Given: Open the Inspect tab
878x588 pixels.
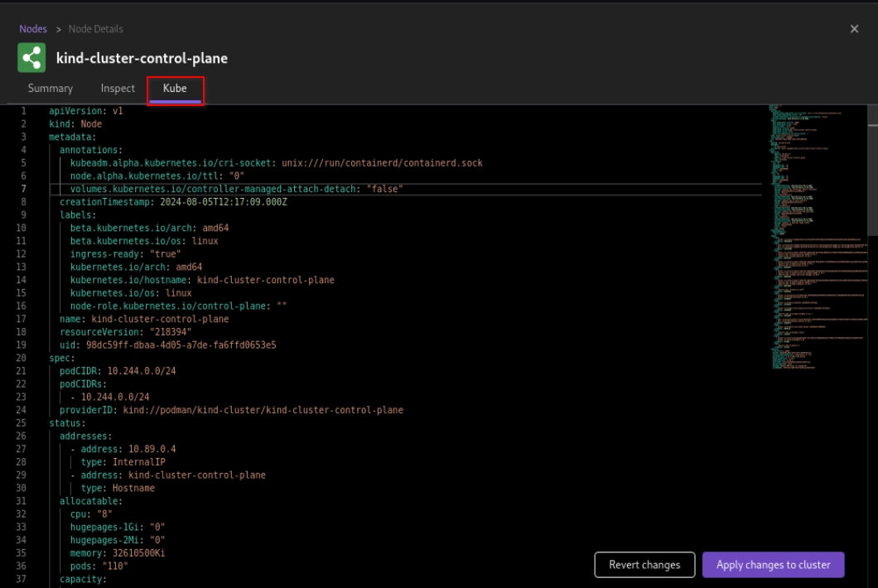Looking at the screenshot, I should pyautogui.click(x=118, y=89).
